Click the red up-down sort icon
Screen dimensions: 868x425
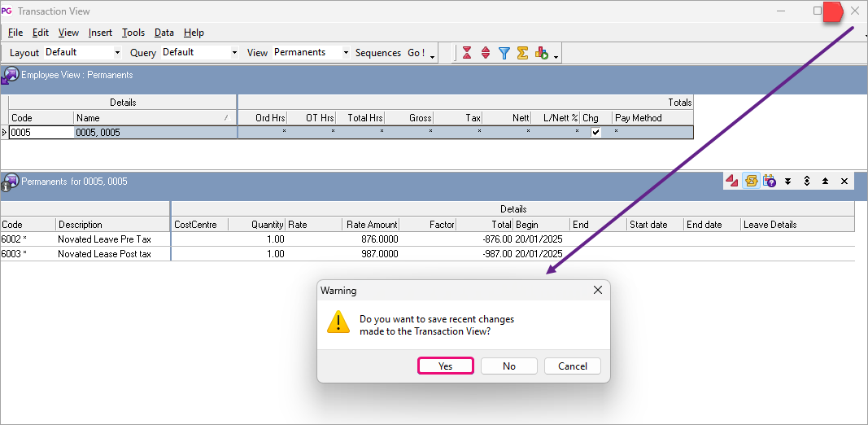pos(486,53)
